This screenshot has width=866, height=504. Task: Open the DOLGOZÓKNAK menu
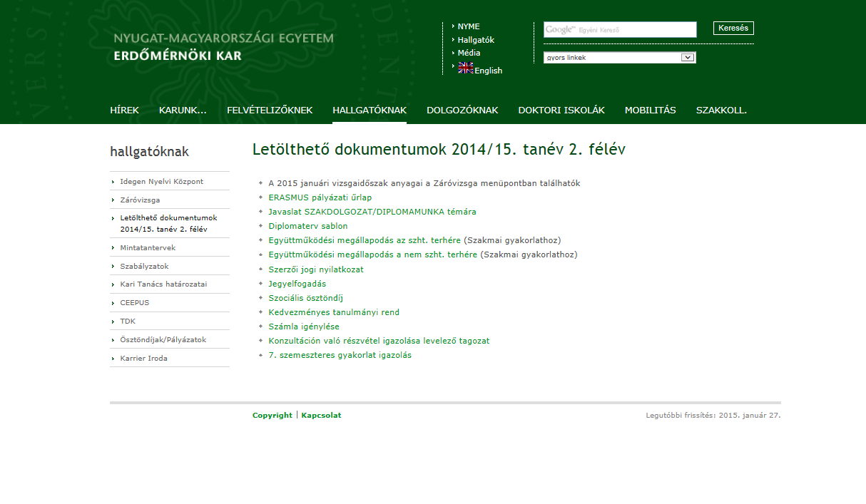point(462,110)
